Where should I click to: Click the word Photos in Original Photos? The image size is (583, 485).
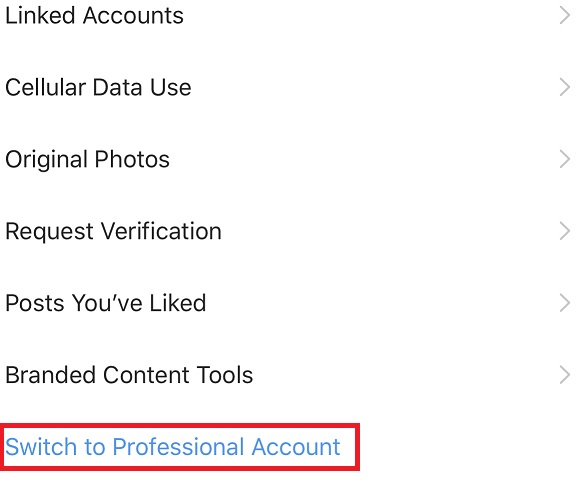pos(132,159)
